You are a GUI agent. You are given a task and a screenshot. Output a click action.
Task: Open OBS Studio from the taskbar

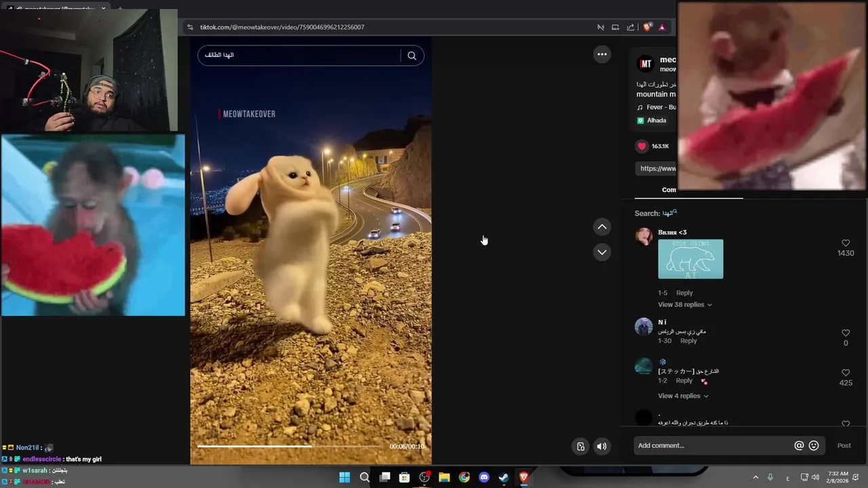(425, 477)
